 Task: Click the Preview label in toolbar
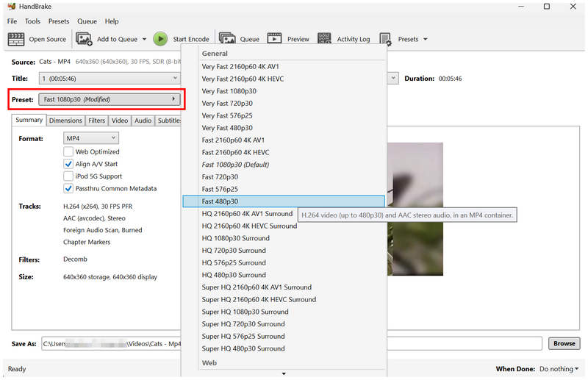tap(298, 39)
